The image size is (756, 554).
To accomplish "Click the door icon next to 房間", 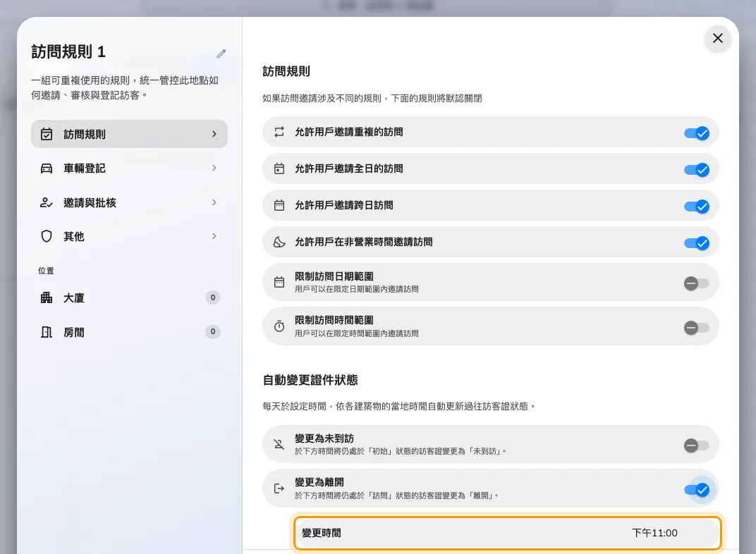I will [x=47, y=332].
